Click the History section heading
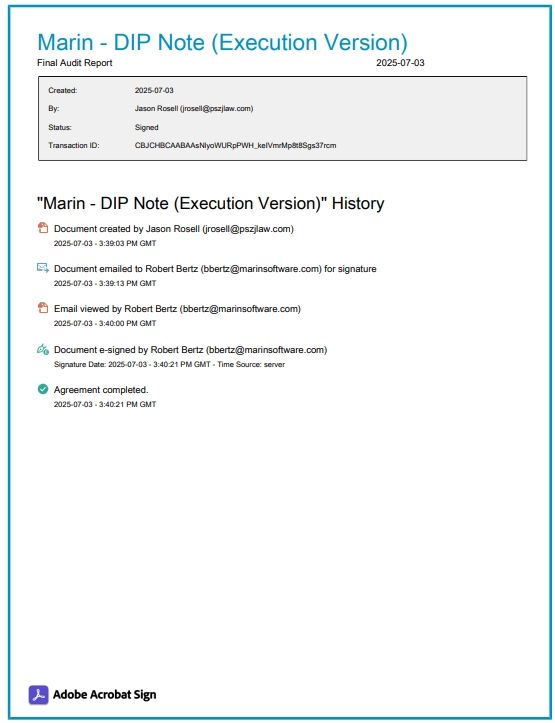Viewport: 555px width, 723px height. [x=210, y=203]
